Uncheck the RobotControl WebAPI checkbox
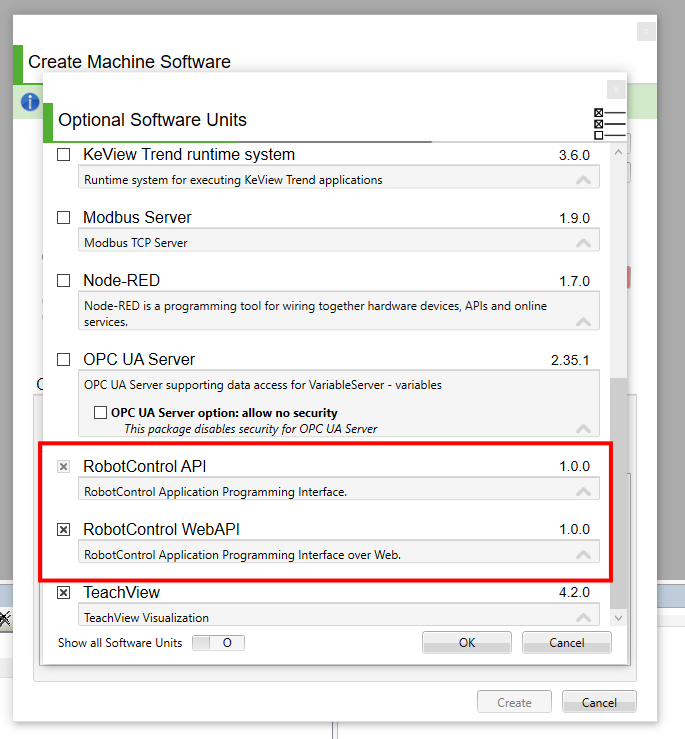 coord(63,530)
